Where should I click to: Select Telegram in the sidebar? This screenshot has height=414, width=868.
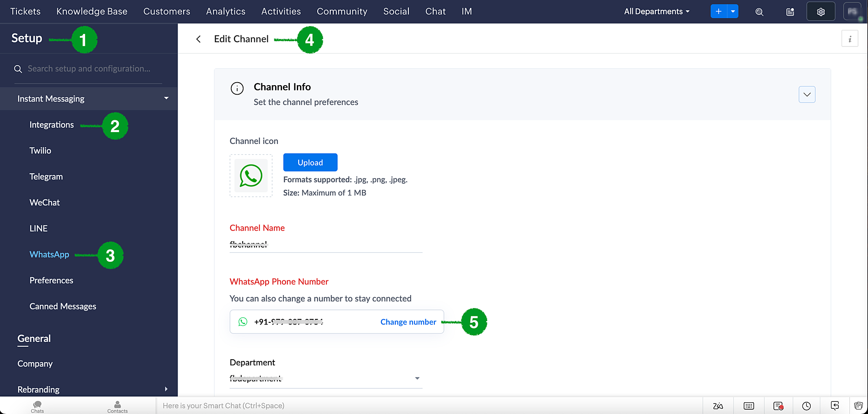pyautogui.click(x=46, y=177)
